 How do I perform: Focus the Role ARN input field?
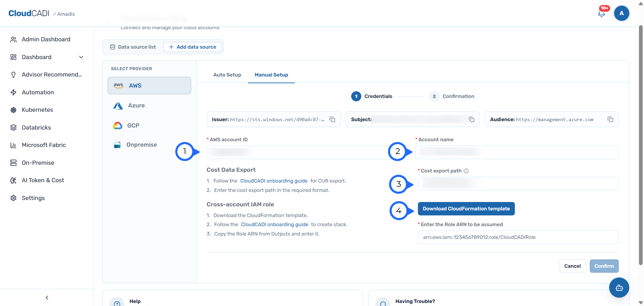[x=518, y=237]
